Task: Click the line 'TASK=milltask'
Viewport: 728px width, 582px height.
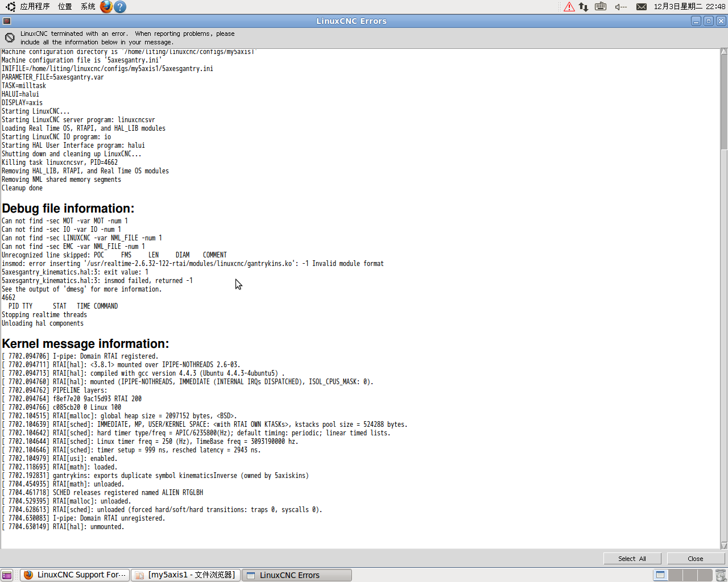Action: tap(24, 86)
